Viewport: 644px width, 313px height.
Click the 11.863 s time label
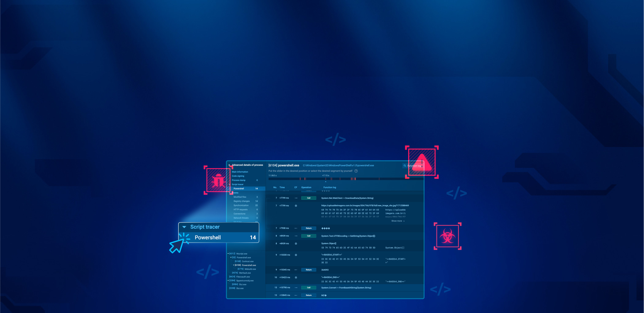tap(272, 176)
